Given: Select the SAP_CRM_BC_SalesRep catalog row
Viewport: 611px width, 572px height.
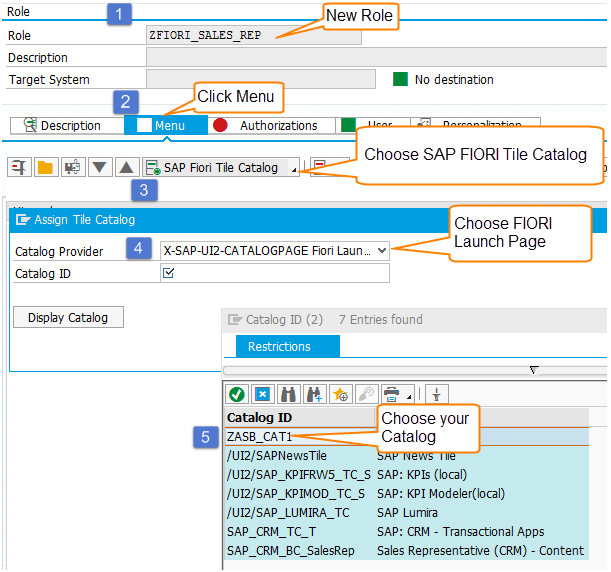Looking at the screenshot, I should pyautogui.click(x=407, y=551).
